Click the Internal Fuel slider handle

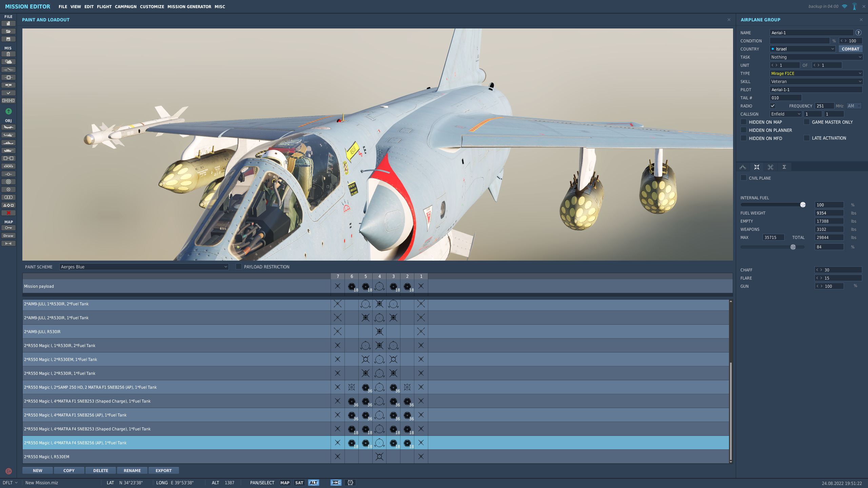pos(803,205)
